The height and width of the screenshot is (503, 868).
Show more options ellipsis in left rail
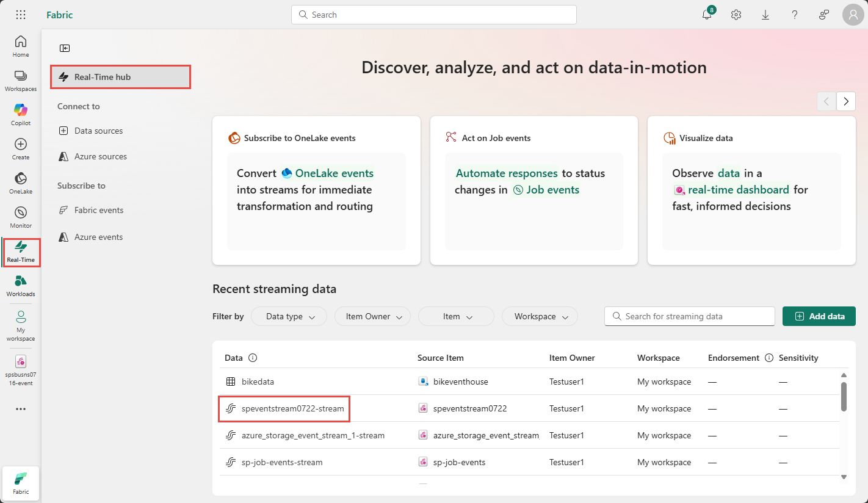click(x=21, y=409)
